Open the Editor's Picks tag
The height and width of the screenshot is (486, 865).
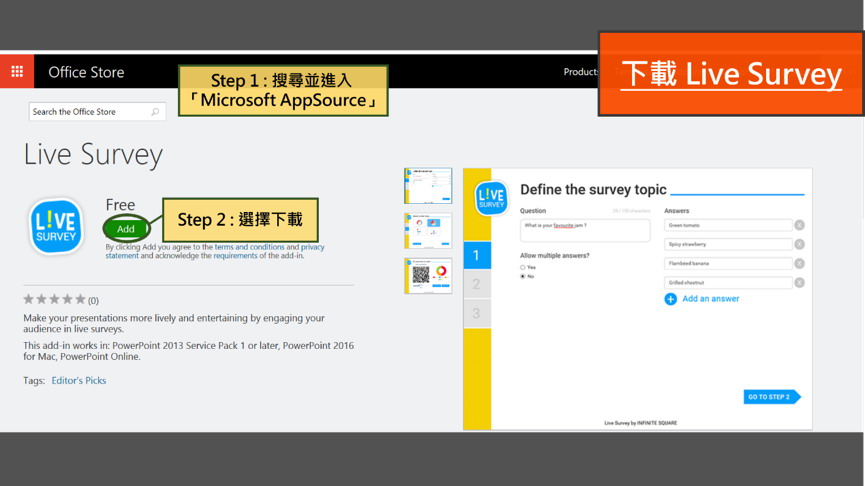[79, 381]
